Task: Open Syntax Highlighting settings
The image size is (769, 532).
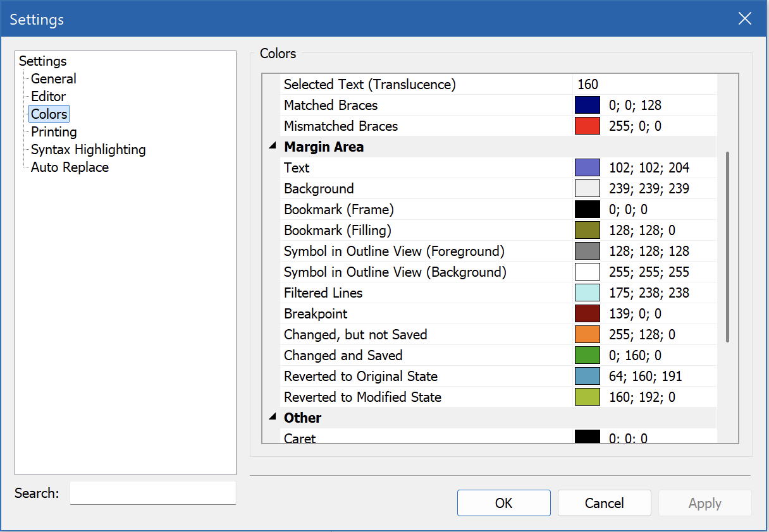Action: pos(89,149)
